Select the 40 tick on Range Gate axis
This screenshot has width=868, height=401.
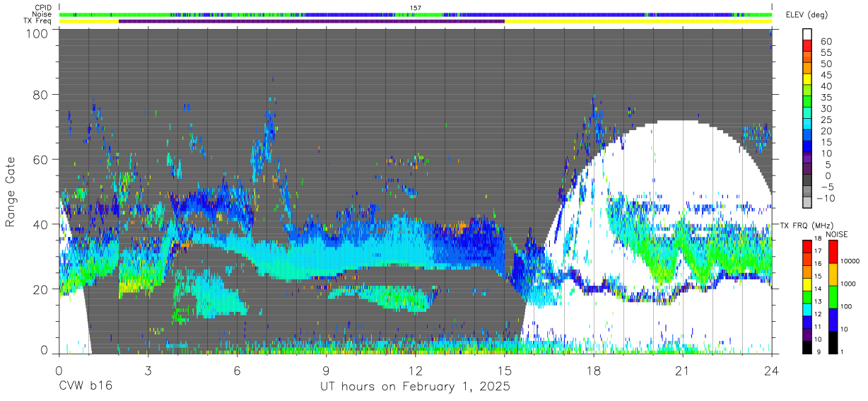click(x=40, y=224)
